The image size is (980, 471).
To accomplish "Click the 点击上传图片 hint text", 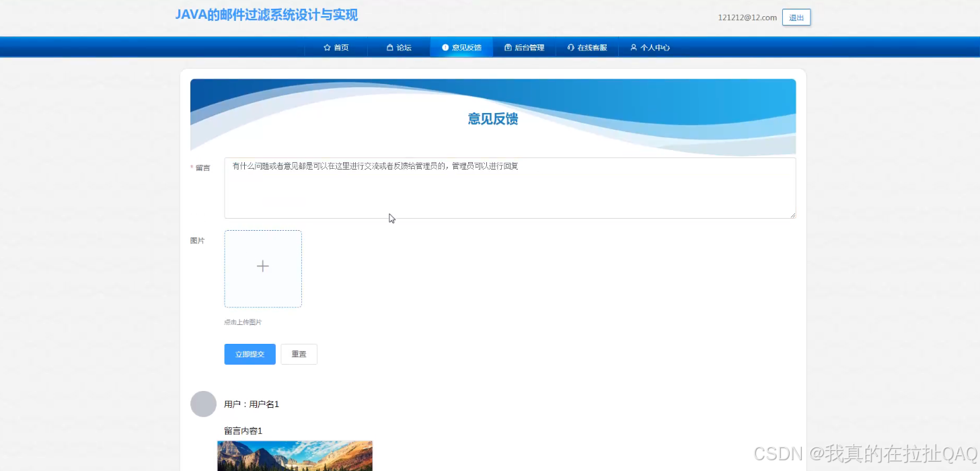I will coord(243,322).
